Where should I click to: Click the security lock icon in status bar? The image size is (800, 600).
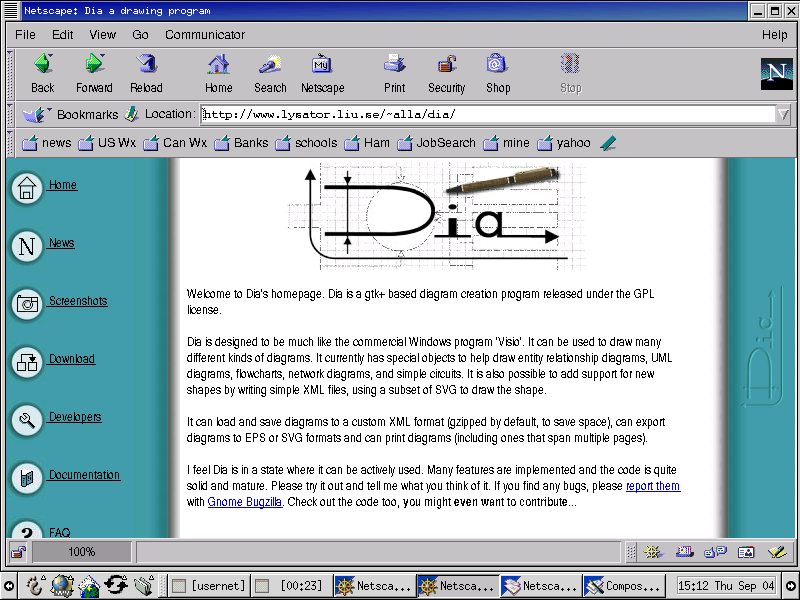pos(19,552)
